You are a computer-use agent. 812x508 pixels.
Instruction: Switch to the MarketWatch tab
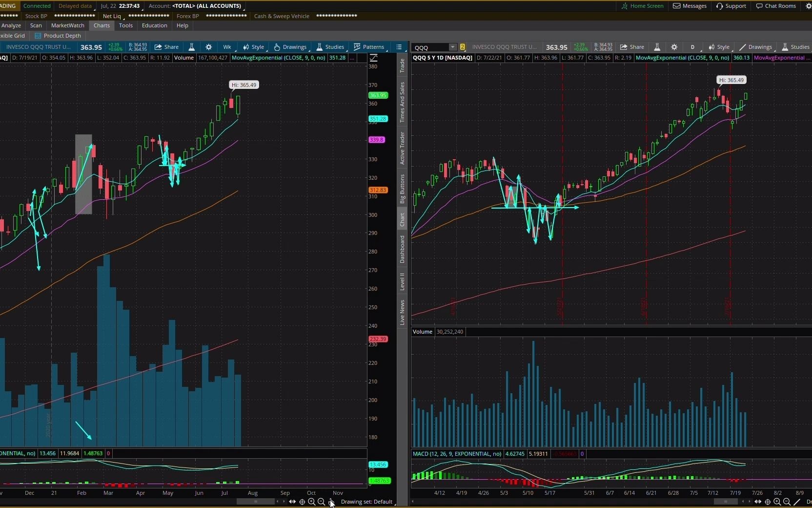click(68, 25)
